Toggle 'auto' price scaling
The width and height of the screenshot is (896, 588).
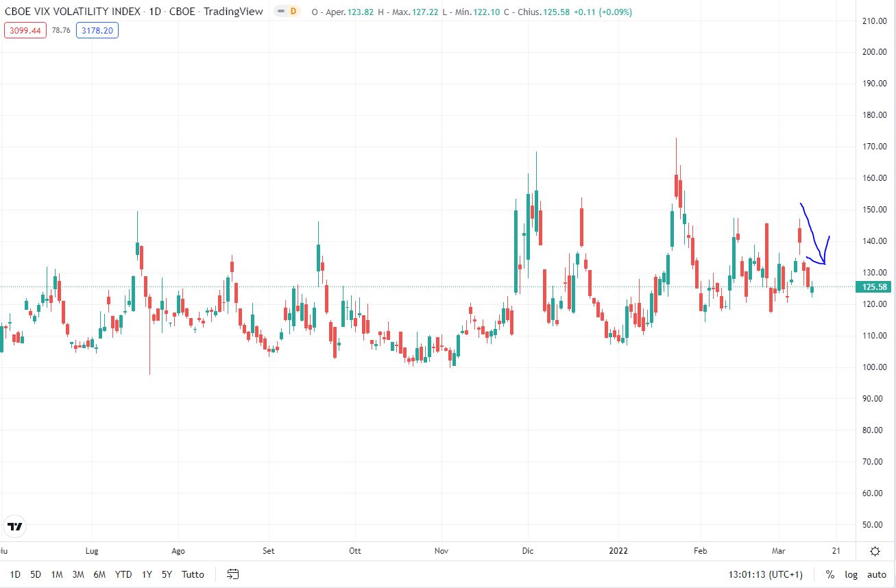pos(877,574)
